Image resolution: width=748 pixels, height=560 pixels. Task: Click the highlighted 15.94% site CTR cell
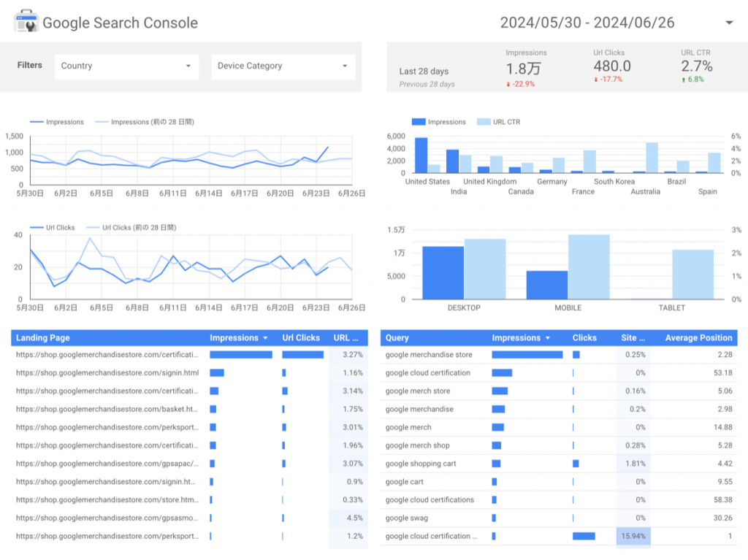point(633,536)
